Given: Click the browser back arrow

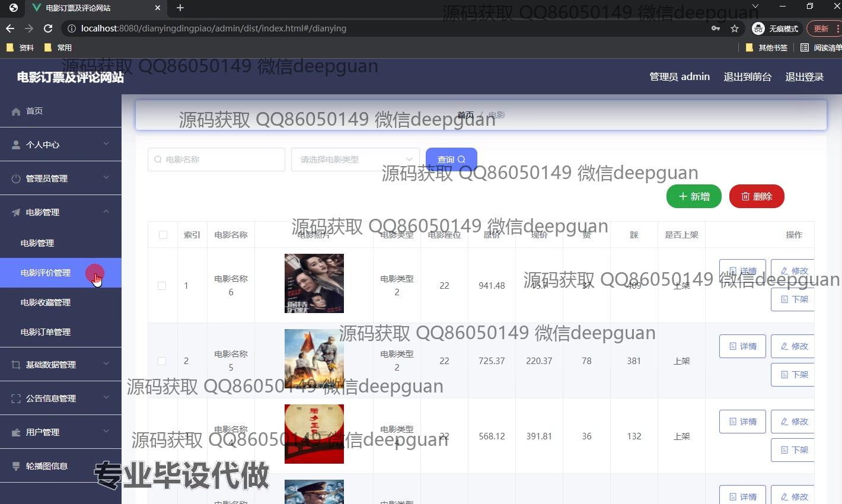Looking at the screenshot, I should click(10, 28).
